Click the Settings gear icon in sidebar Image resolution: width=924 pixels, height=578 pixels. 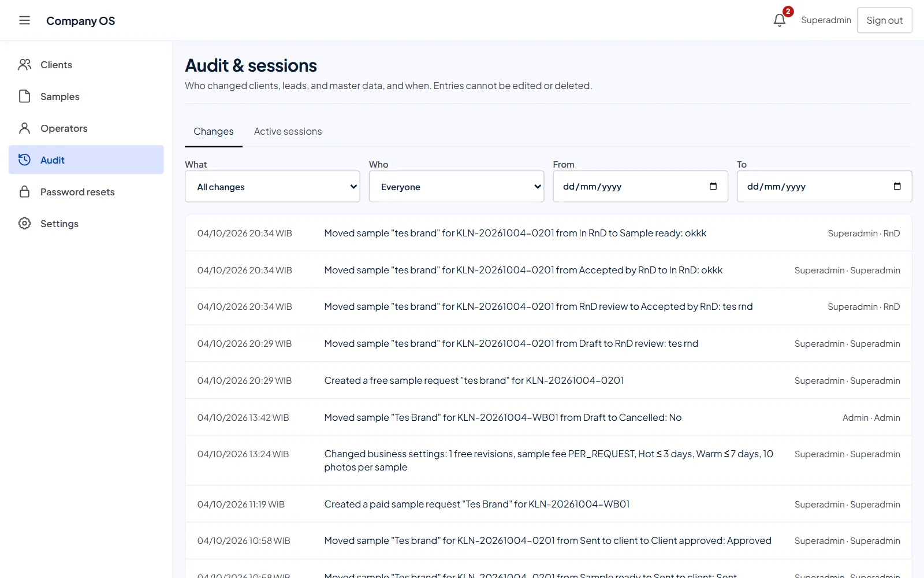(24, 223)
